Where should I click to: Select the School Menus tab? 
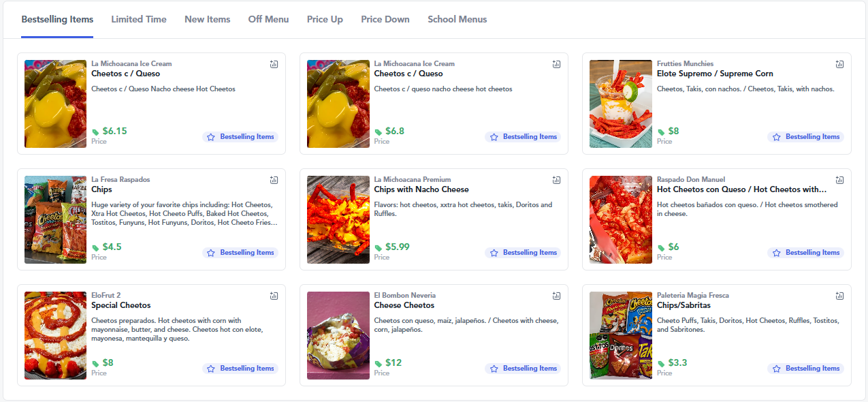click(x=457, y=19)
